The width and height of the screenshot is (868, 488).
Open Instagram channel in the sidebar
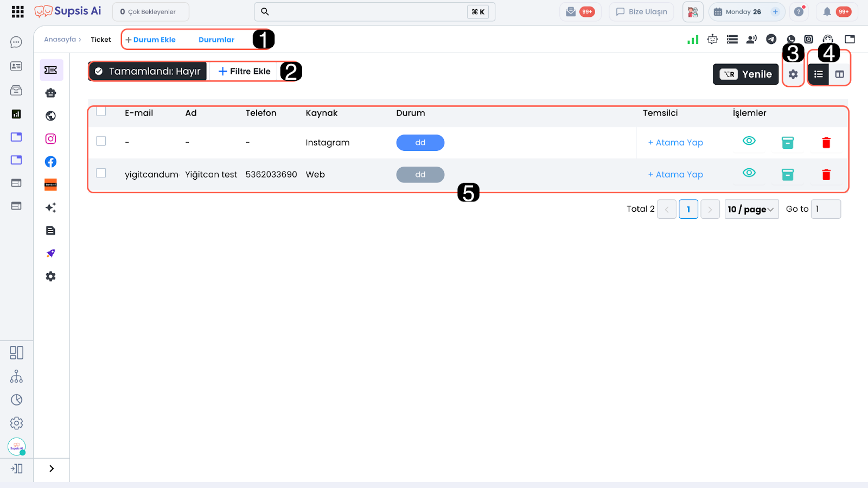pos(50,139)
